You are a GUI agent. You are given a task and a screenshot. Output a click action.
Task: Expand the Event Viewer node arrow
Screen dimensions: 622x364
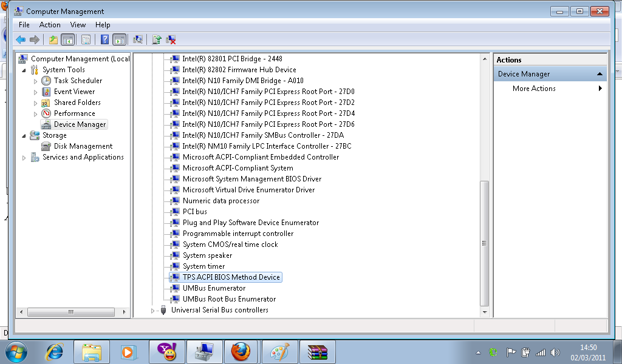pyautogui.click(x=35, y=92)
